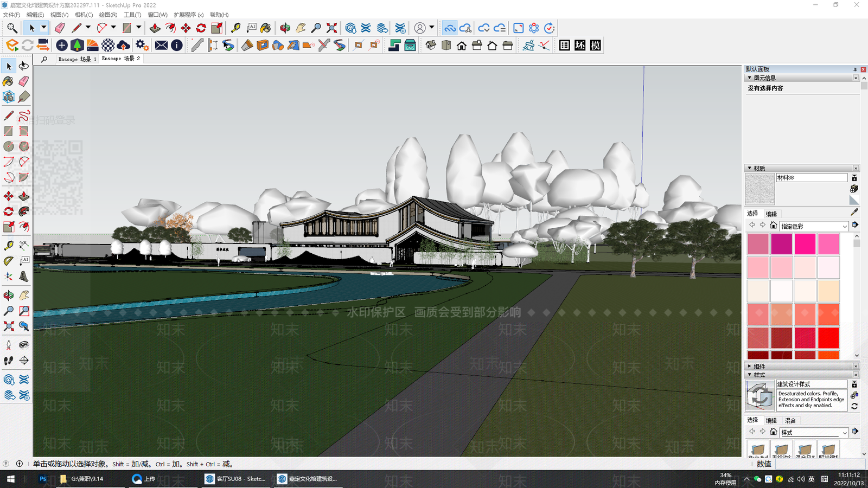
Task: Open the 混合 tab in Styles panel
Action: click(x=790, y=421)
